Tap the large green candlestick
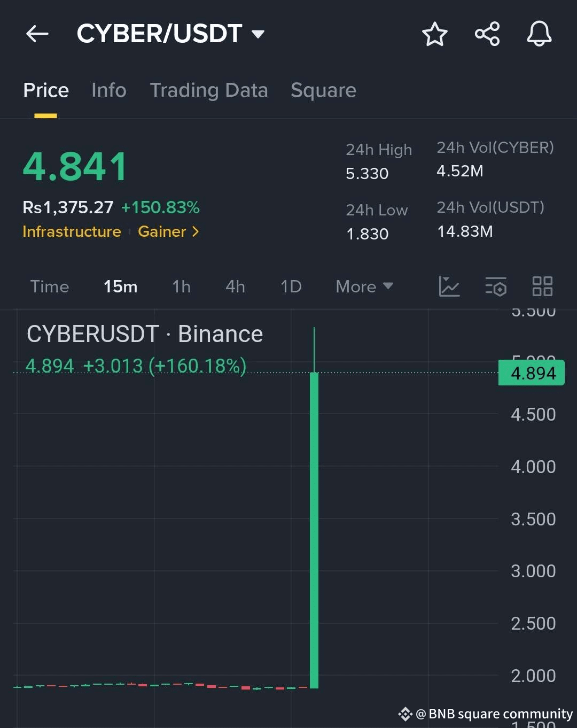The image size is (577, 728). [314, 529]
